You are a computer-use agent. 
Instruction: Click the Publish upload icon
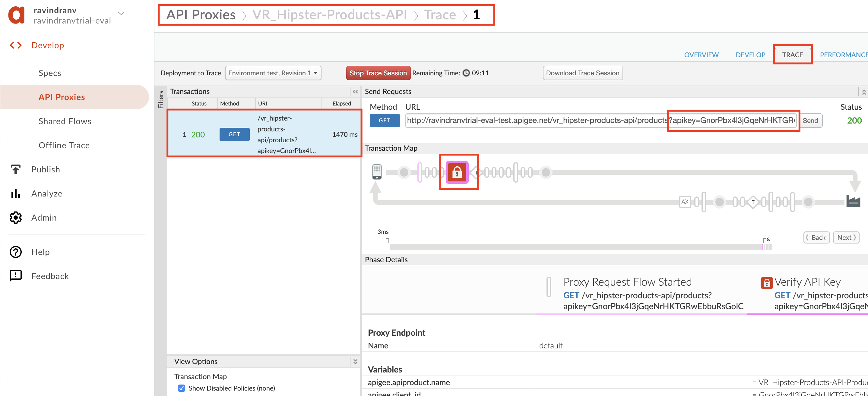coord(15,169)
